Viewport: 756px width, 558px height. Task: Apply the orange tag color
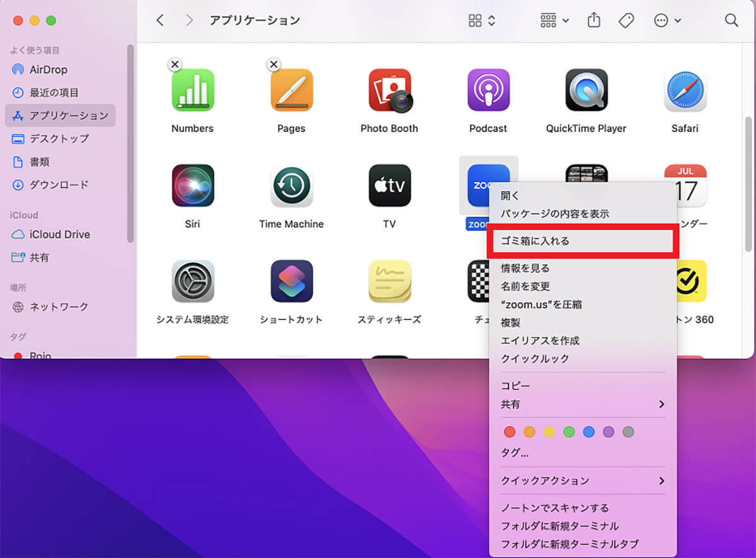tap(530, 432)
